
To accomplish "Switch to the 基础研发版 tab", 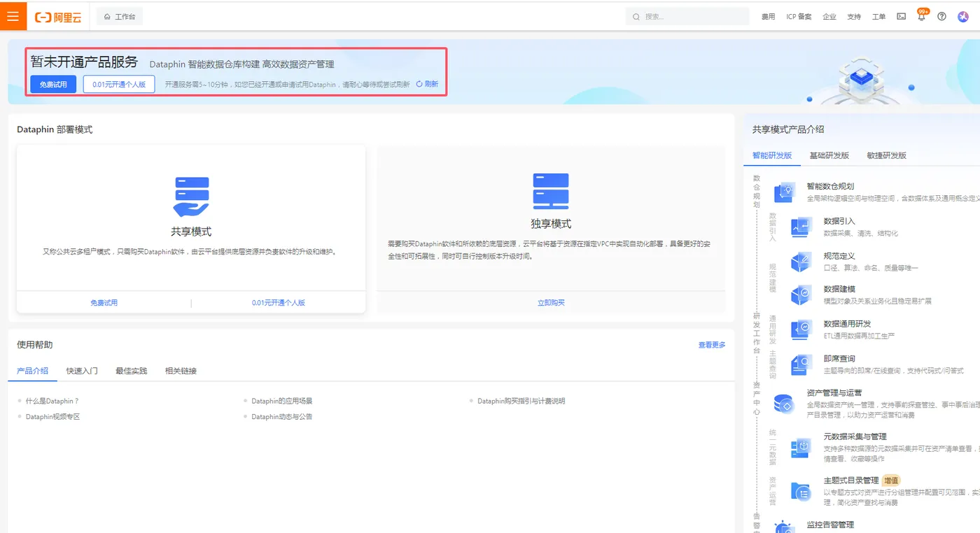I will pyautogui.click(x=829, y=155).
